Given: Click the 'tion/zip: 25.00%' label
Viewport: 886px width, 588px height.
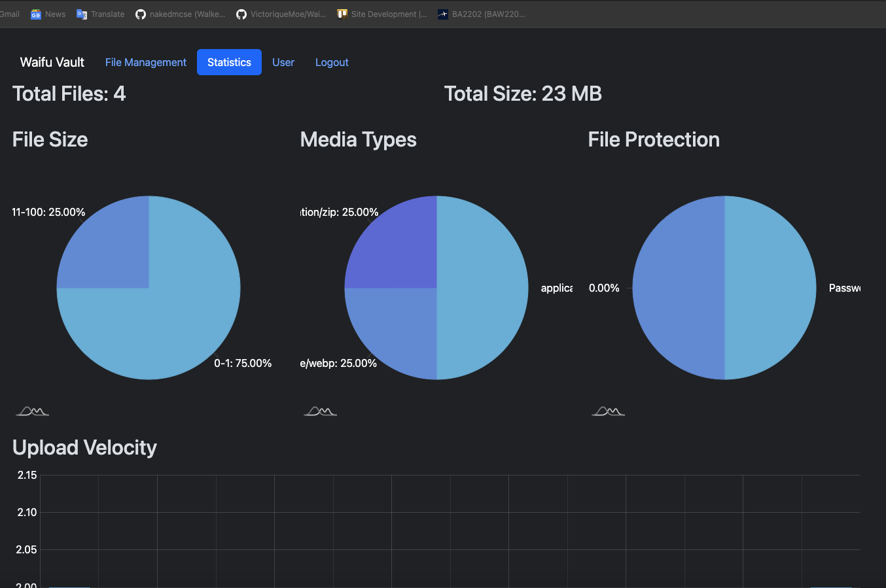Looking at the screenshot, I should pos(340,212).
